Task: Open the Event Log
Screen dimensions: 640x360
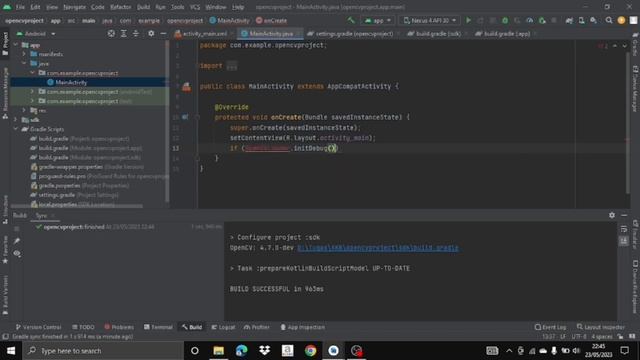Action: tap(550, 327)
